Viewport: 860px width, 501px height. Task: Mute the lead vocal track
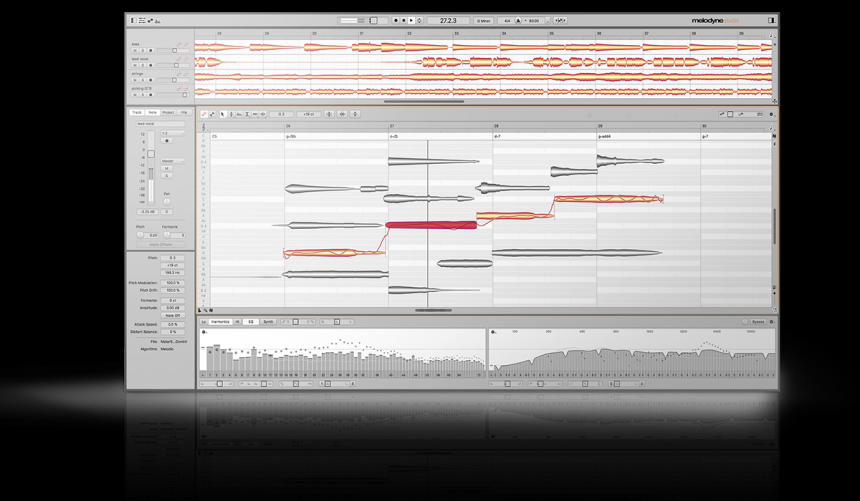(x=134, y=65)
